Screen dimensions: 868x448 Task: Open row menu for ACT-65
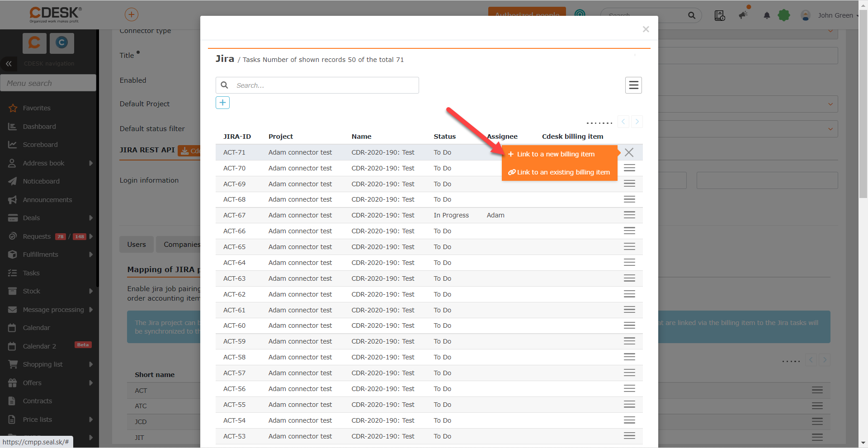click(629, 247)
